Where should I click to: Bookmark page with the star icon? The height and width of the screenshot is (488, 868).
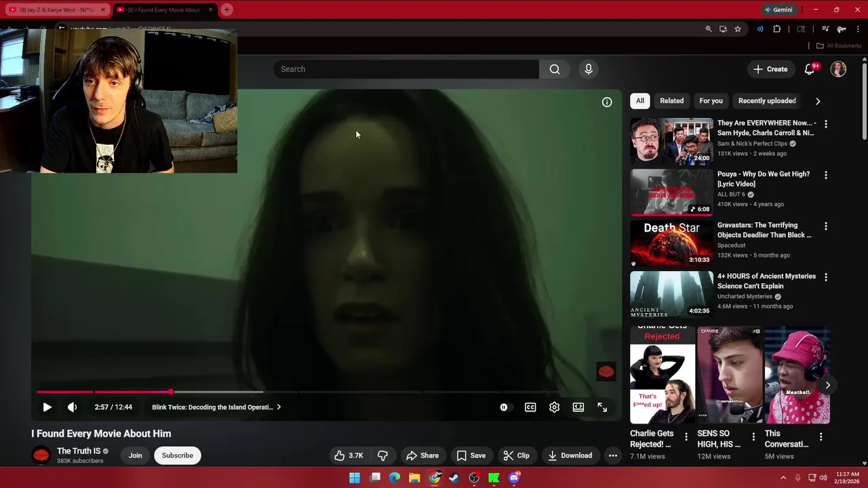point(738,29)
